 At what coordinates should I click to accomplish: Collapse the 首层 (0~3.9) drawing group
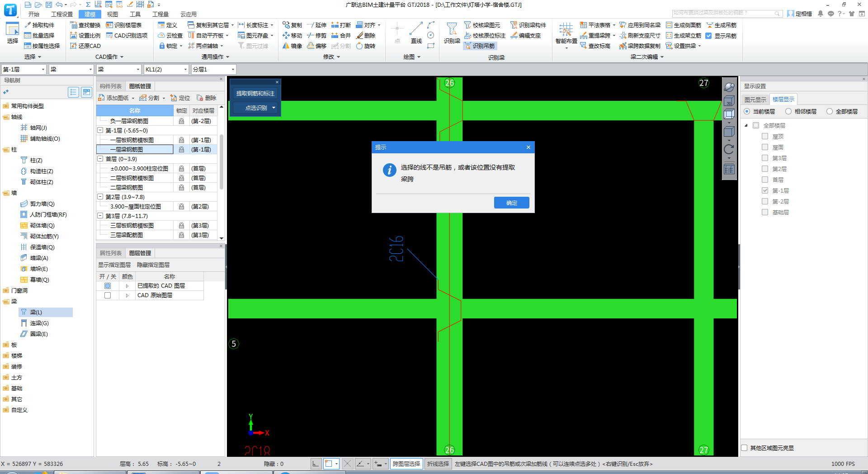[100, 159]
